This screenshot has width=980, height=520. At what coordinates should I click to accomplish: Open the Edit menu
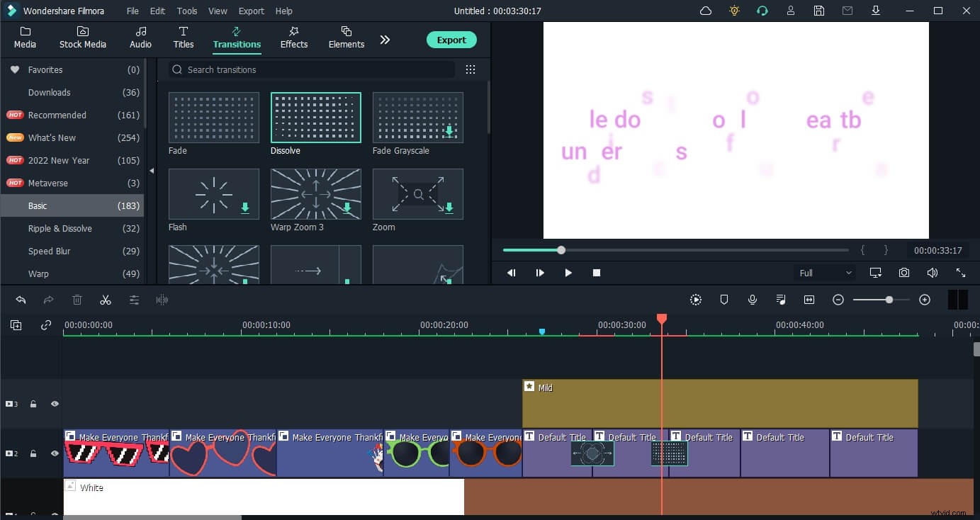pyautogui.click(x=157, y=11)
